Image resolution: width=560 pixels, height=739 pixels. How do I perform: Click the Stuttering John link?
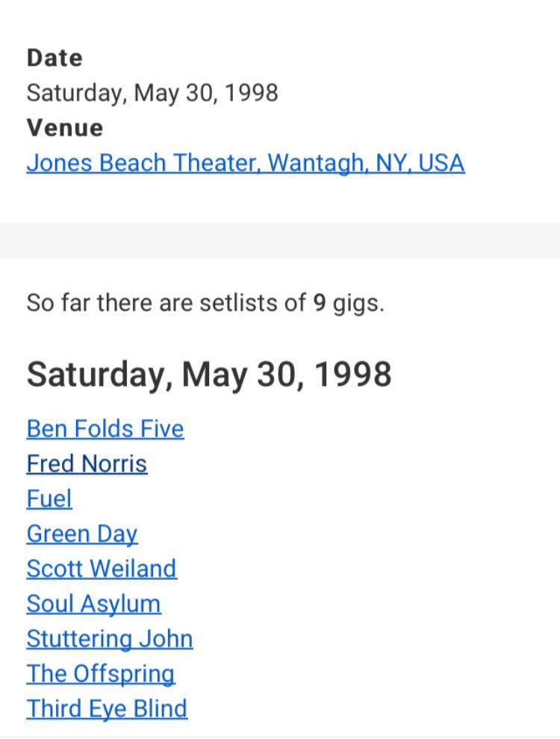110,639
